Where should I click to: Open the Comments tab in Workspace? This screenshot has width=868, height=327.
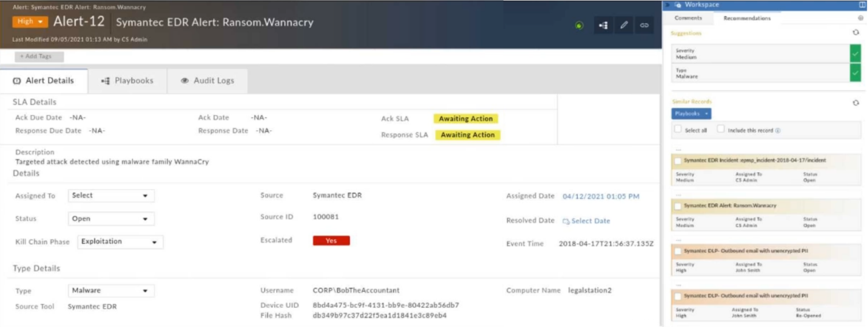pos(688,18)
